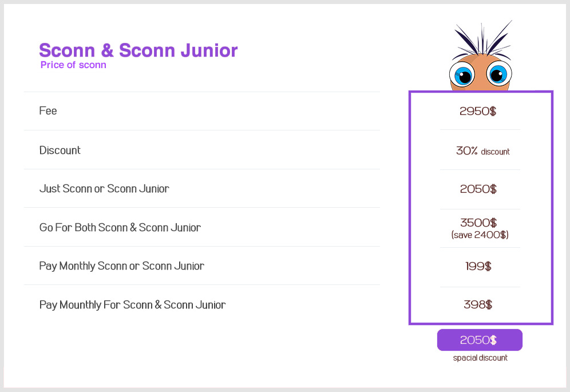Screen dimensions: 570x392
Task: Choose Go For Both Sconn & Sconn Junior
Action: tap(120, 228)
